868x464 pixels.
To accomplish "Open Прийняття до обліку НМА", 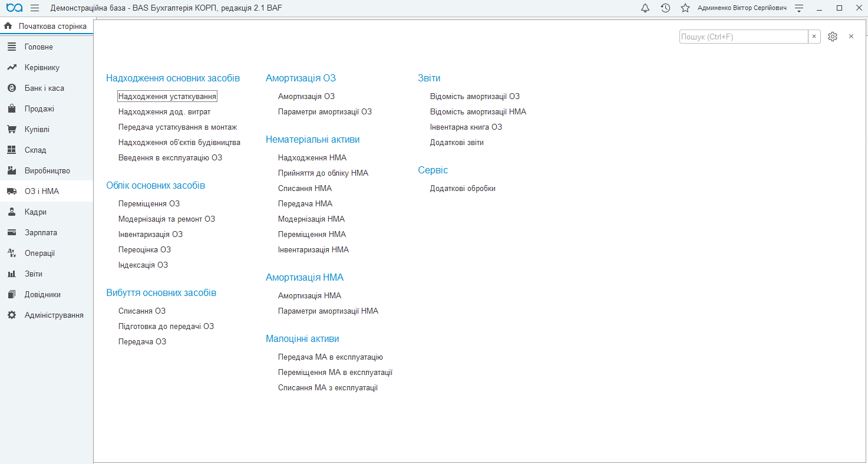I will [x=324, y=173].
